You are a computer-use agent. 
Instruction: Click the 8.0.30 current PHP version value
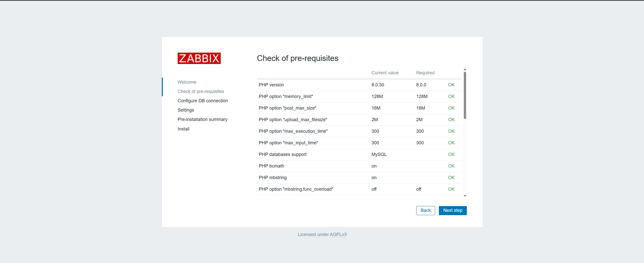[378, 85]
